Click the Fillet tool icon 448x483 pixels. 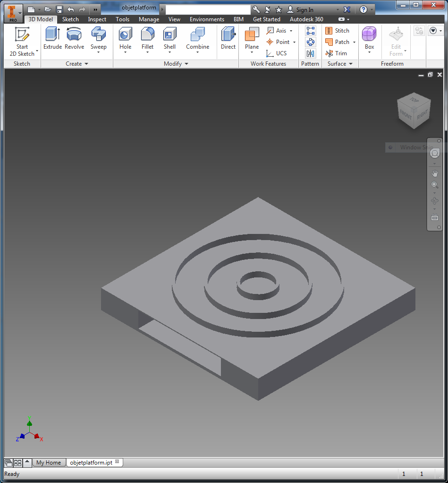[x=147, y=38]
